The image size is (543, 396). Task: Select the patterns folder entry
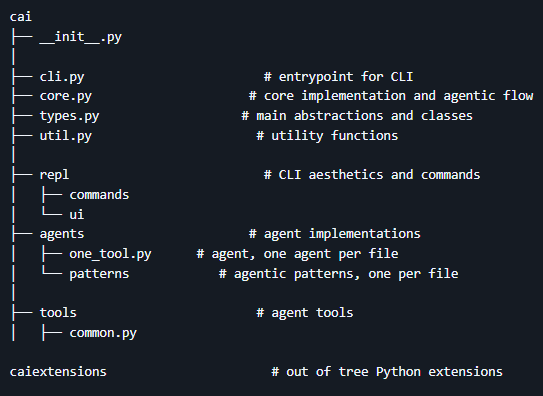click(99, 274)
